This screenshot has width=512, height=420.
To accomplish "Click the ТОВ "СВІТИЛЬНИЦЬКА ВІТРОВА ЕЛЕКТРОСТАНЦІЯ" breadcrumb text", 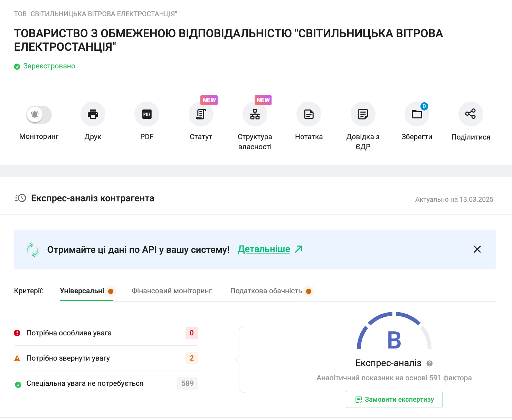I will click(x=95, y=14).
